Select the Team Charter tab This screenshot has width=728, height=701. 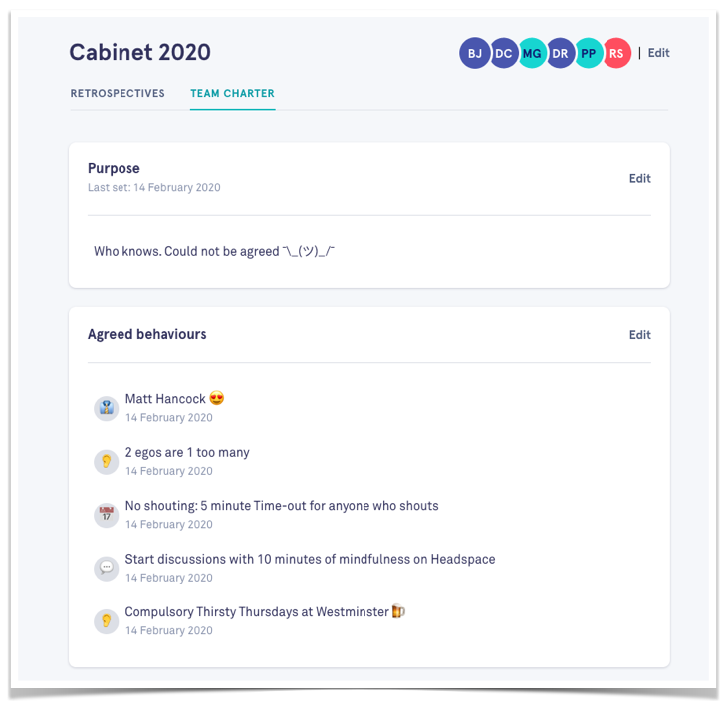pyautogui.click(x=233, y=93)
